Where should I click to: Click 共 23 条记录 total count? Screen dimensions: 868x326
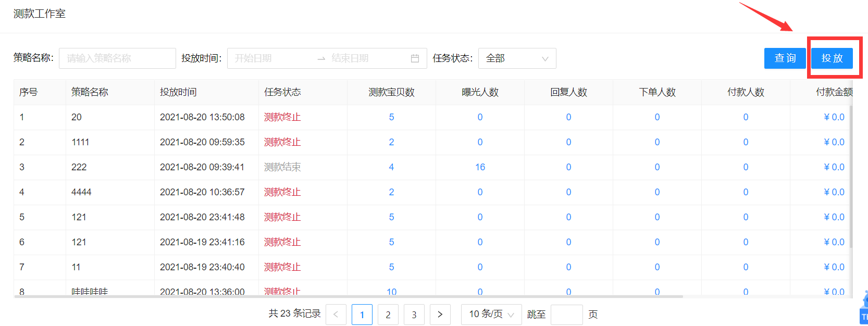tap(294, 314)
